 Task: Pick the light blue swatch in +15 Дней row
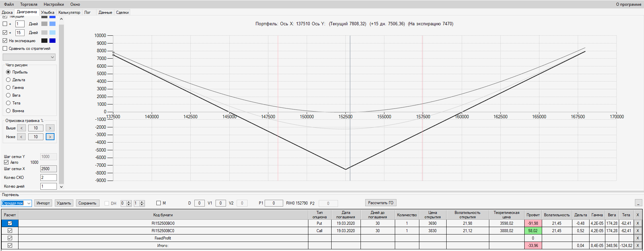(x=52, y=33)
